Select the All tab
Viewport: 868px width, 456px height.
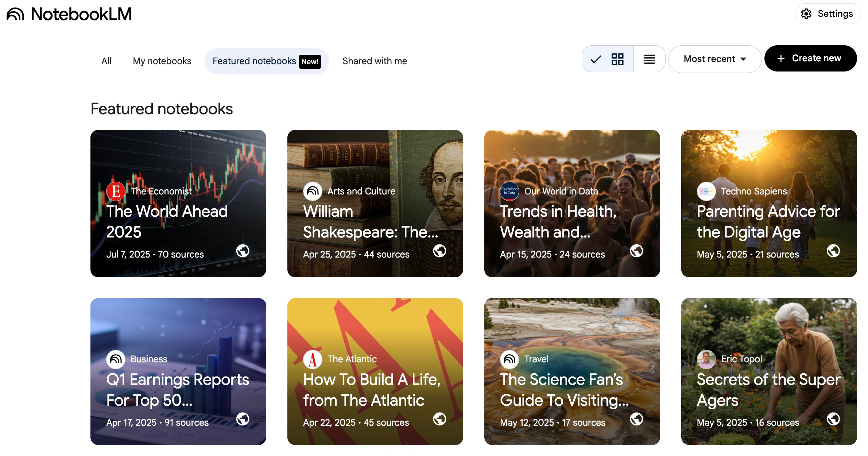[106, 61]
